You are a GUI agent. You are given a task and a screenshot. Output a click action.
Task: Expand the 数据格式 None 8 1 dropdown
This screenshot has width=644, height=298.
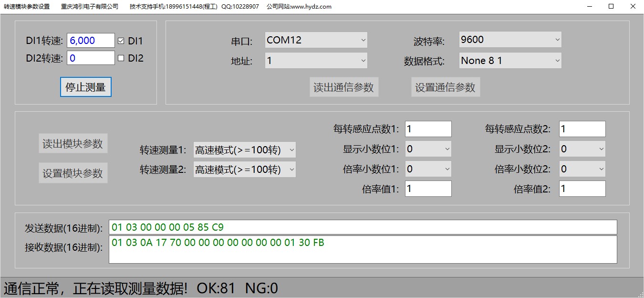[x=509, y=61]
